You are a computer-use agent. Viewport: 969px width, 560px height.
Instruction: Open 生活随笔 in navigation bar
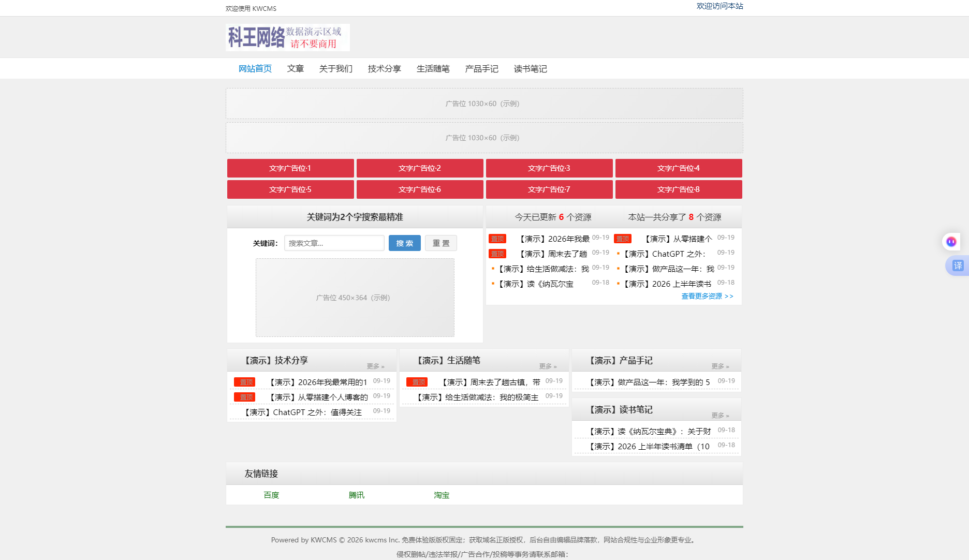(x=433, y=69)
